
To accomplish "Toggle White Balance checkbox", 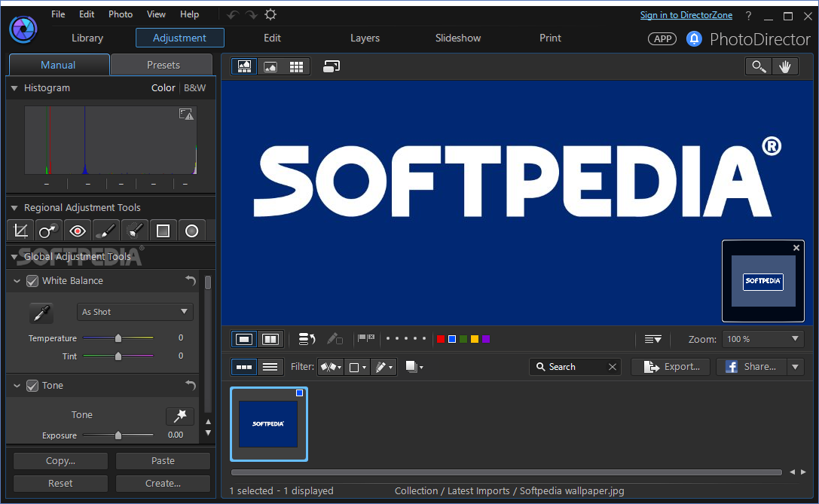I will (x=32, y=281).
